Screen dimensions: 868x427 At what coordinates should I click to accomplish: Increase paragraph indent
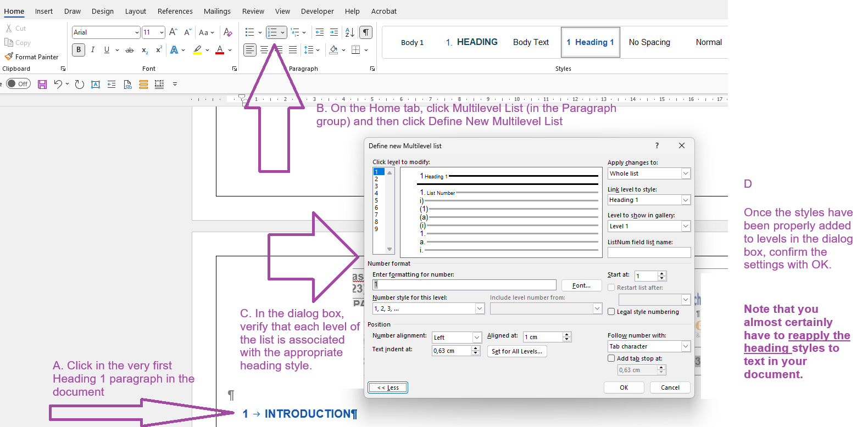pyautogui.click(x=334, y=32)
